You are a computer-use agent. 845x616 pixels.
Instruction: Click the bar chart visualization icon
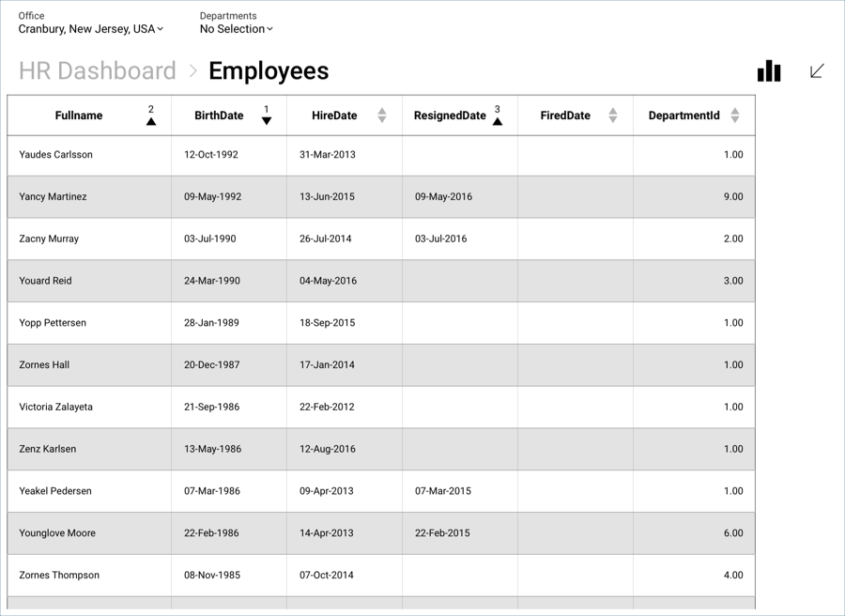(x=769, y=71)
